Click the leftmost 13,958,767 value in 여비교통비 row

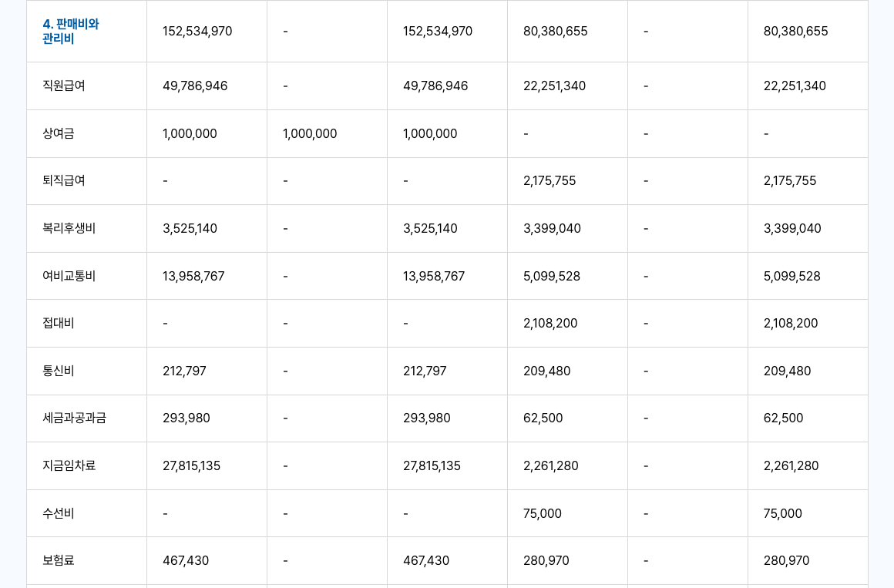click(x=193, y=276)
